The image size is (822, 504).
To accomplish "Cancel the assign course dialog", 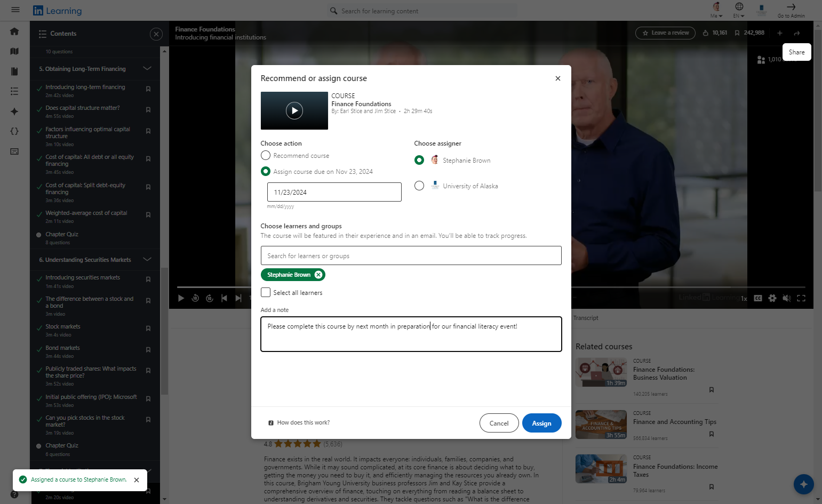I will pyautogui.click(x=499, y=423).
